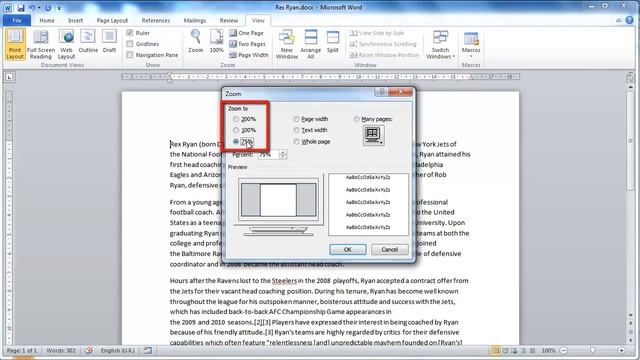Screen dimensions: 640x360
Task: Select Outline view in ribbon
Action: [x=88, y=41]
